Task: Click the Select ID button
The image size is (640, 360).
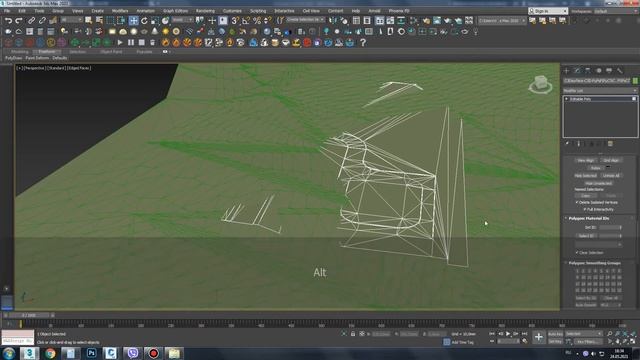Action: 587,236
